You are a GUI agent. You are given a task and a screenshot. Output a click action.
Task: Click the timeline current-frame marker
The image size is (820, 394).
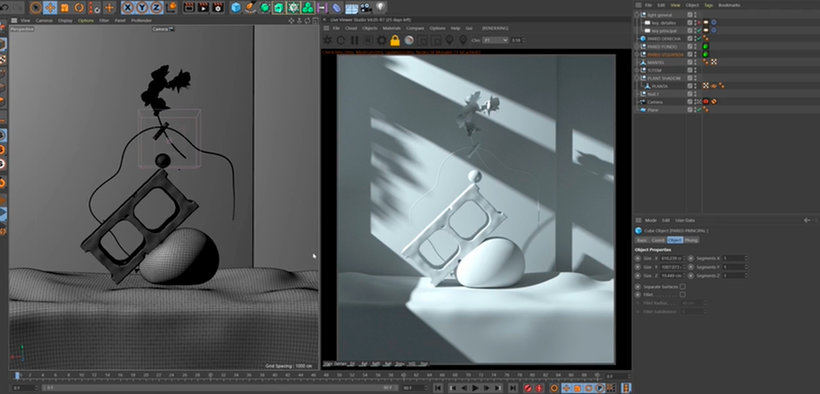(x=17, y=375)
